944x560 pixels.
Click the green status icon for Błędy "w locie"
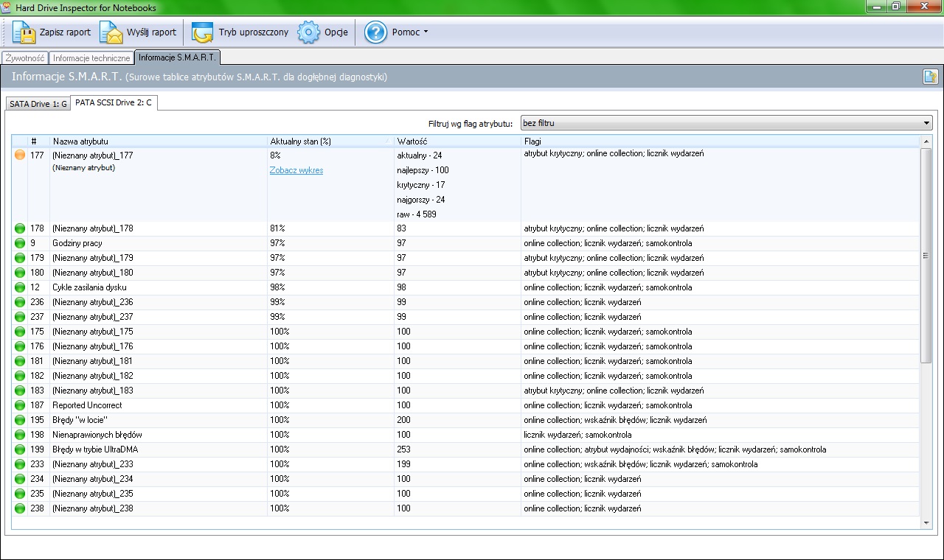coord(20,420)
